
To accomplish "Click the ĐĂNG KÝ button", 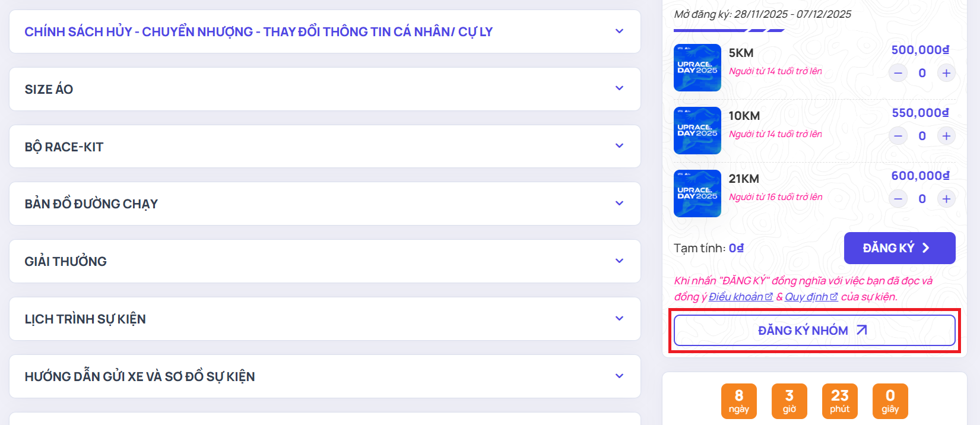I will pos(899,248).
